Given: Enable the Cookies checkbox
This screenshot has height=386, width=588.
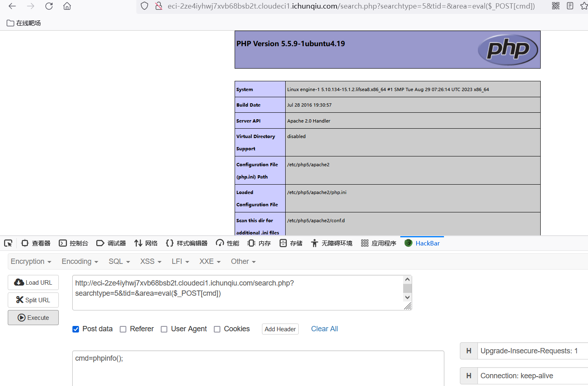Looking at the screenshot, I should [x=217, y=329].
